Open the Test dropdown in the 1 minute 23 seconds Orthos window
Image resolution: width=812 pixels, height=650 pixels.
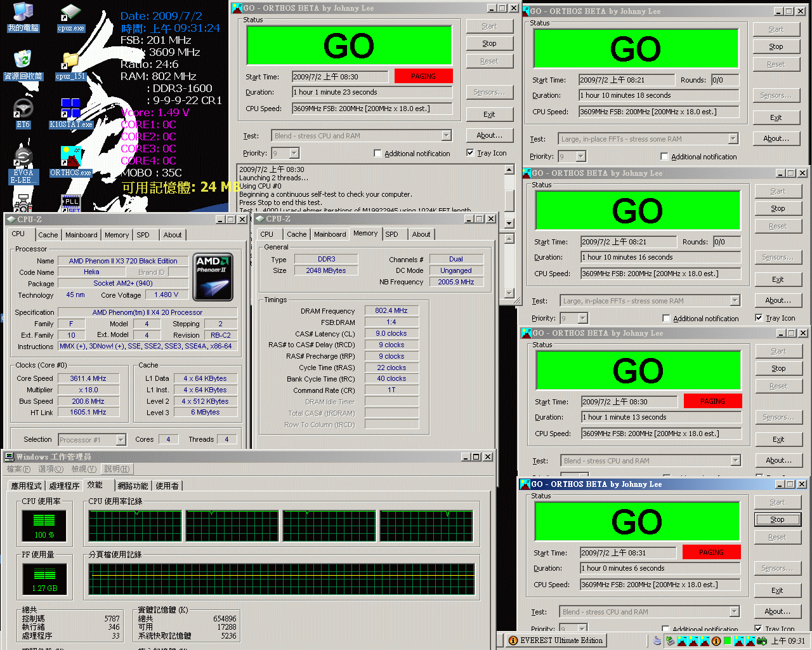(x=446, y=136)
